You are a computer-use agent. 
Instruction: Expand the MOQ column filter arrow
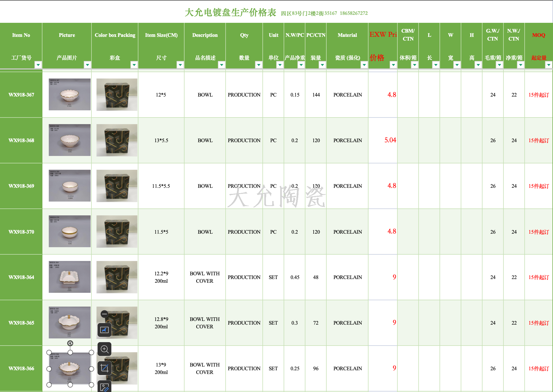[x=548, y=65]
